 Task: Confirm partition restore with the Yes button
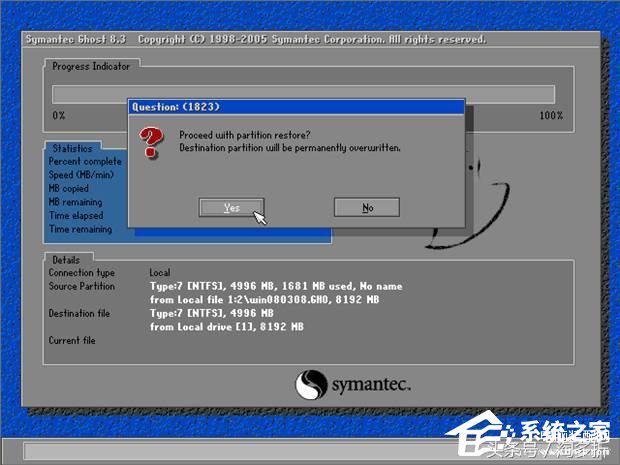point(232,208)
